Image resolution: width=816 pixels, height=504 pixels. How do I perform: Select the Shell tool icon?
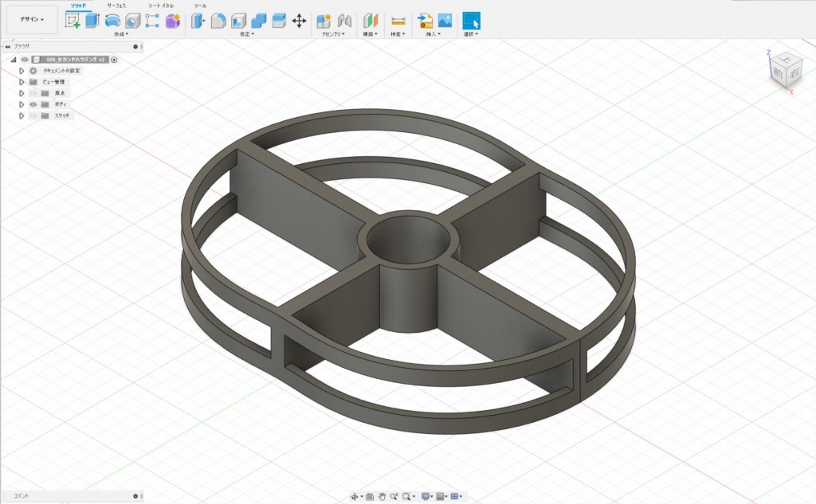[x=238, y=21]
